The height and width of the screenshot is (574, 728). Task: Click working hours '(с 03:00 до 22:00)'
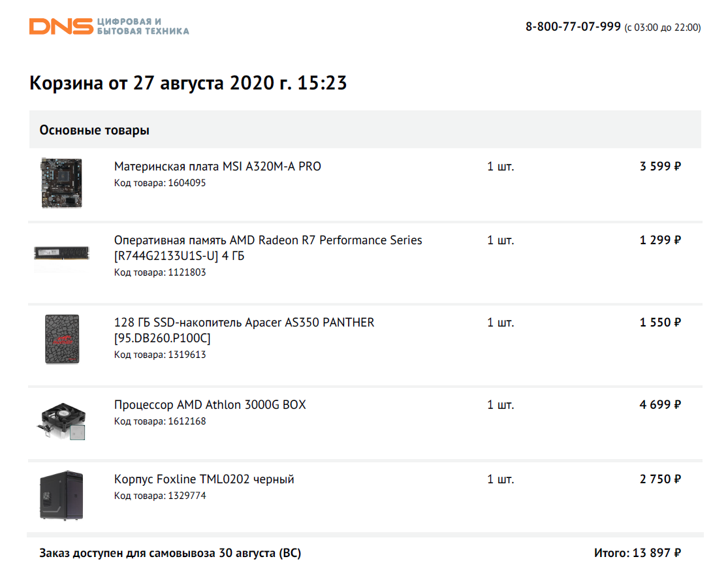point(663,27)
